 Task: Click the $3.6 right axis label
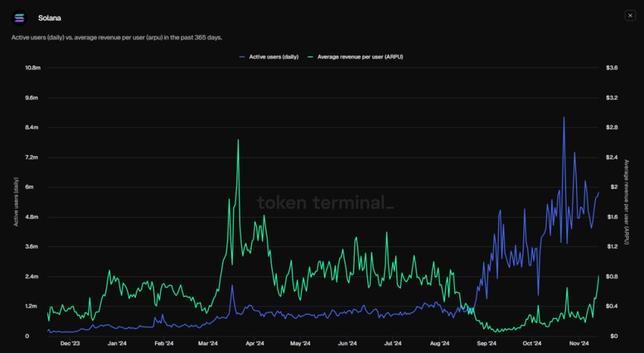pos(611,68)
